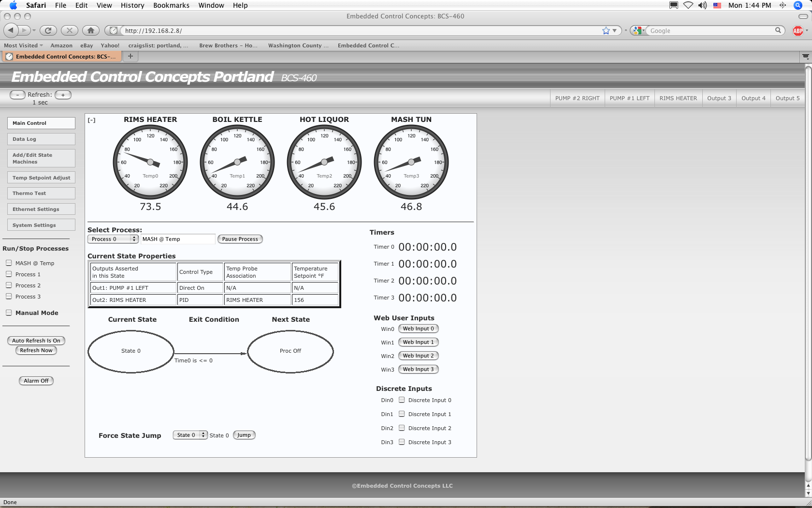Click the MASH TUN temperature gauge
This screenshot has width=812, height=508.
tap(411, 162)
